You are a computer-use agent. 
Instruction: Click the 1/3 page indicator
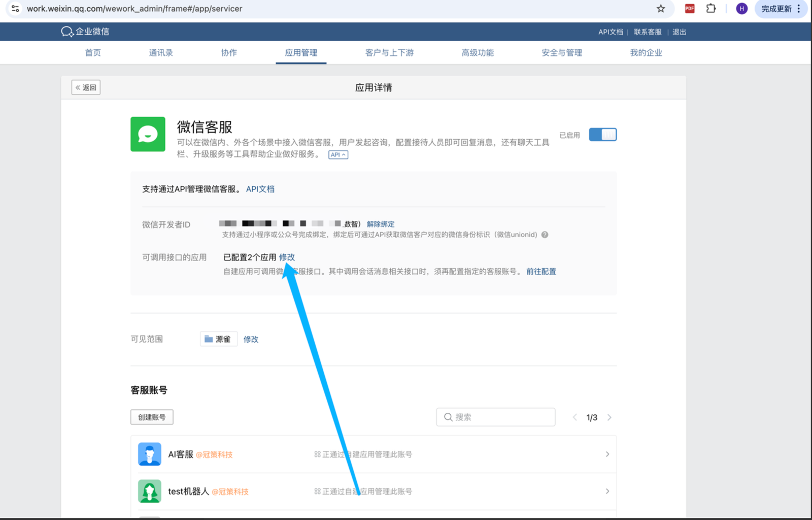592,417
